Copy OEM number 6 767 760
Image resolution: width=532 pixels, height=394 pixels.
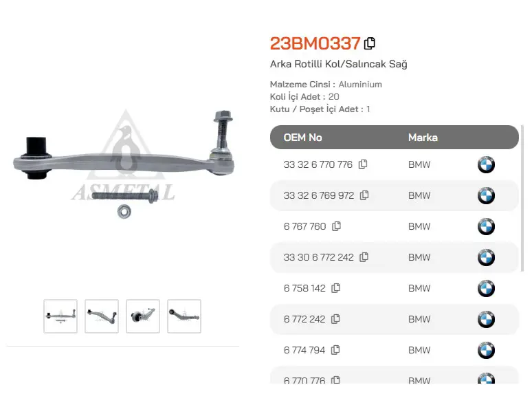[336, 226]
